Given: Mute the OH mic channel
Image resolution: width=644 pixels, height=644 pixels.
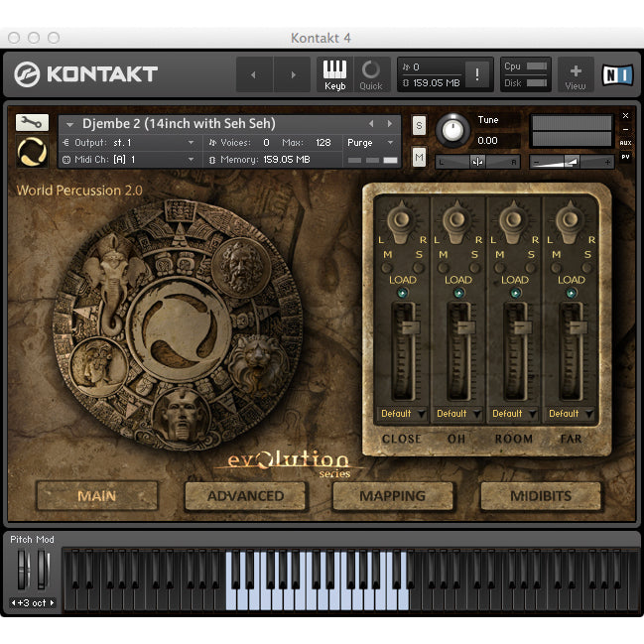Looking at the screenshot, I should (443, 268).
